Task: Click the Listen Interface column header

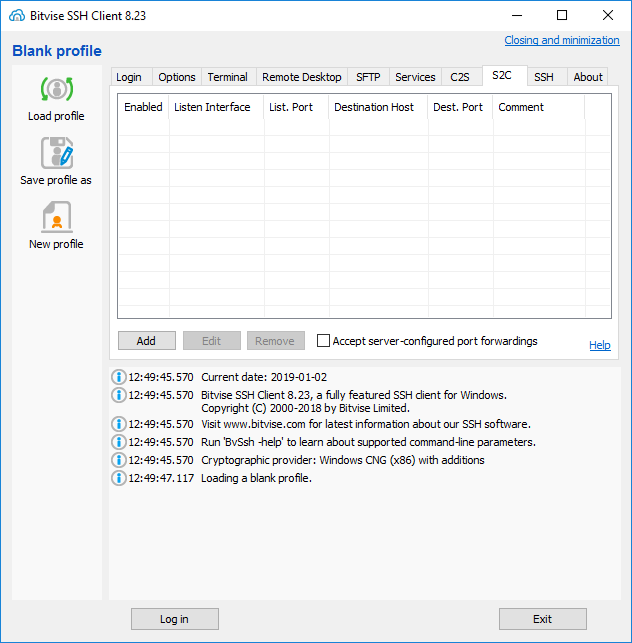Action: (216, 107)
